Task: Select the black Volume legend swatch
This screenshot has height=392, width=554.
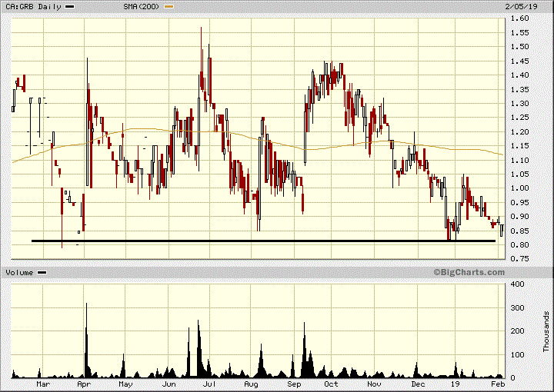Action: pyautogui.click(x=42, y=272)
